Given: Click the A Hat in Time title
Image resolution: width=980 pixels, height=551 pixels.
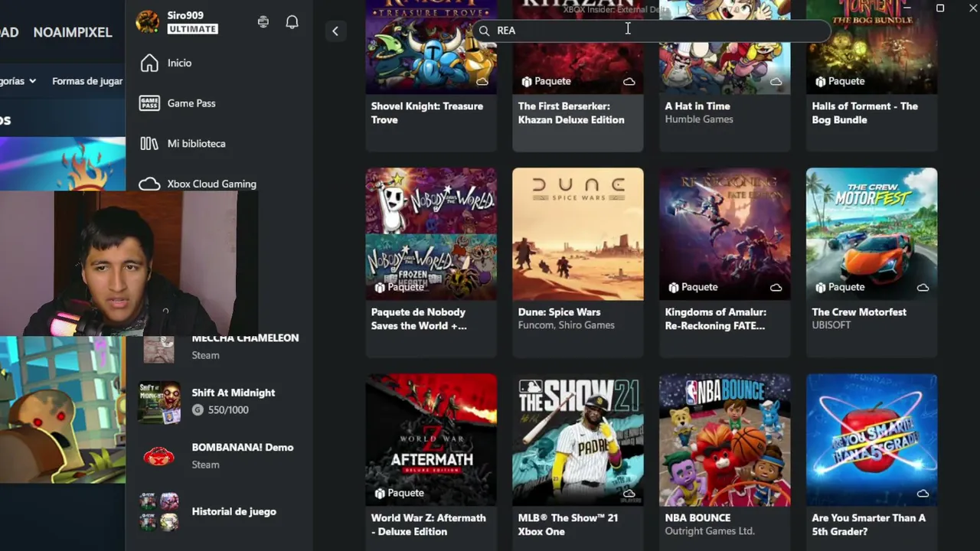Looking at the screenshot, I should pos(697,106).
